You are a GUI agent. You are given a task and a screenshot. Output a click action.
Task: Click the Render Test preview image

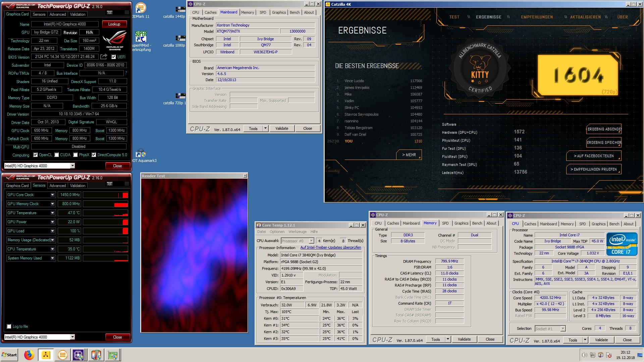pos(194,255)
